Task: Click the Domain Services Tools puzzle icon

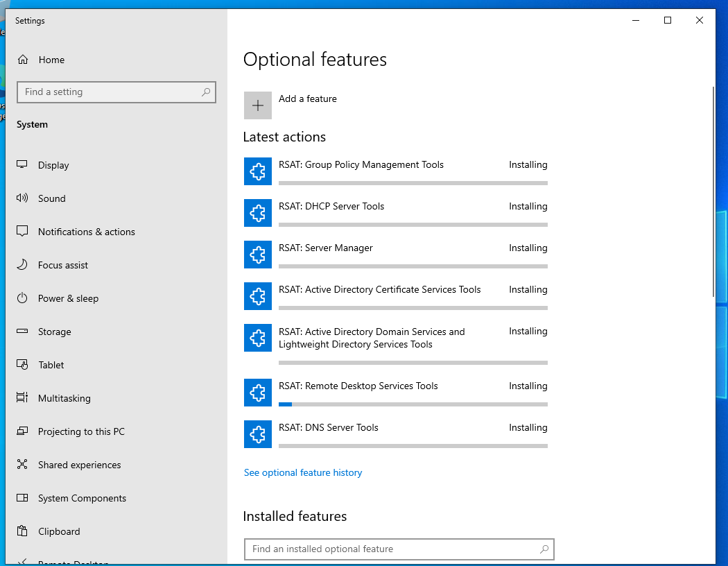Action: click(x=258, y=338)
